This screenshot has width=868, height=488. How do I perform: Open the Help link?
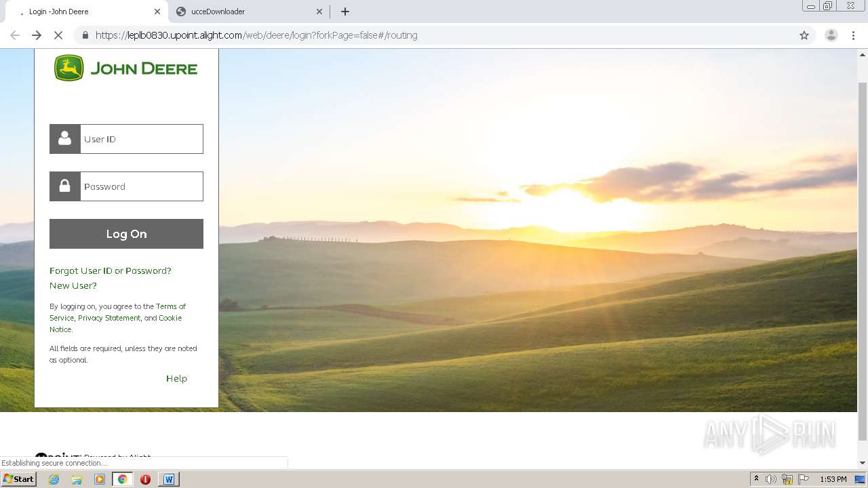(x=176, y=378)
